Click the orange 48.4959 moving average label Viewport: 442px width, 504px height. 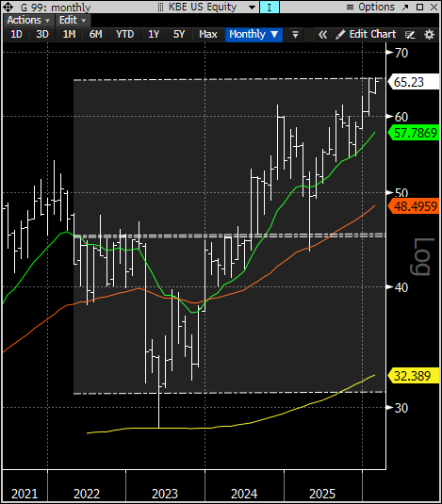[414, 206]
